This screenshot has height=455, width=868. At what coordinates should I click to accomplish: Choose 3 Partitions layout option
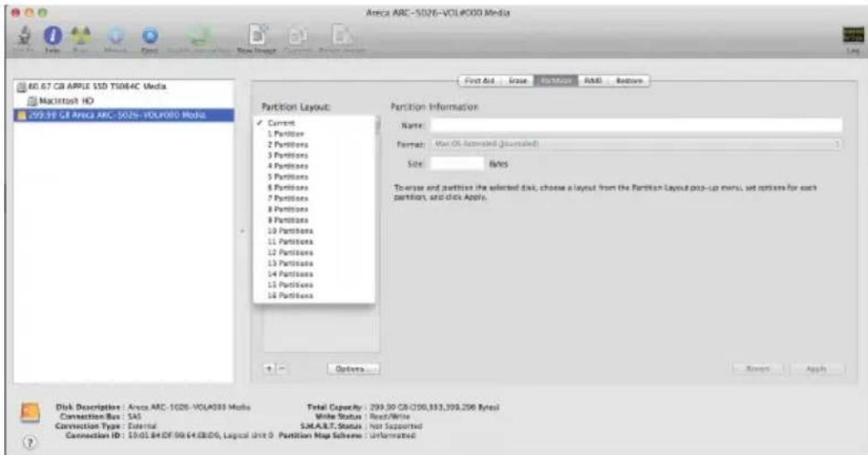(315, 155)
